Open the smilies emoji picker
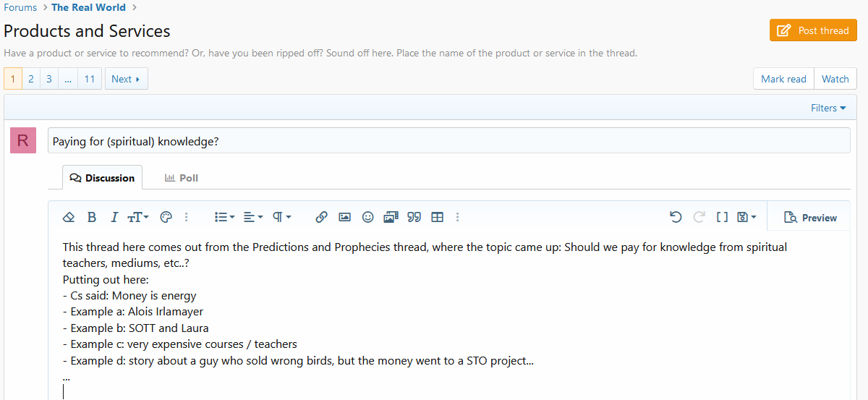The height and width of the screenshot is (400, 868). 368,217
